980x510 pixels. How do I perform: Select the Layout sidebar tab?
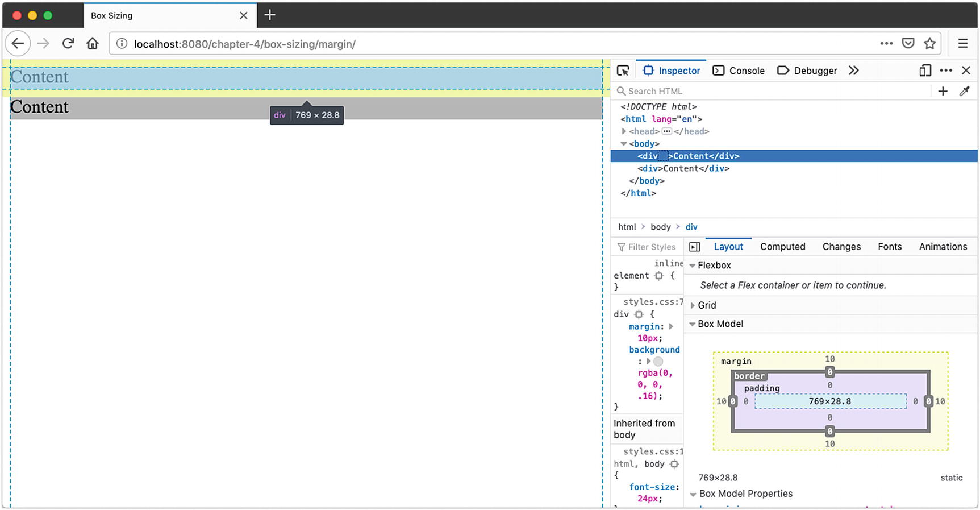[728, 247]
